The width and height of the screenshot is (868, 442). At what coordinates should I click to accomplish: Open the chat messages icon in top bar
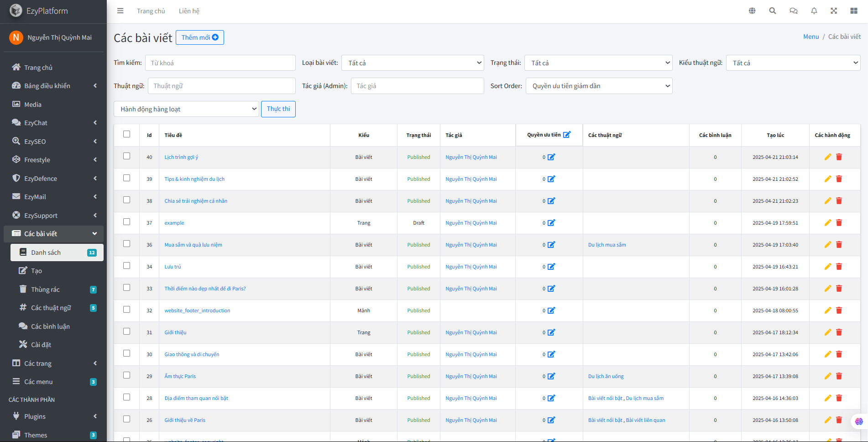pyautogui.click(x=794, y=11)
